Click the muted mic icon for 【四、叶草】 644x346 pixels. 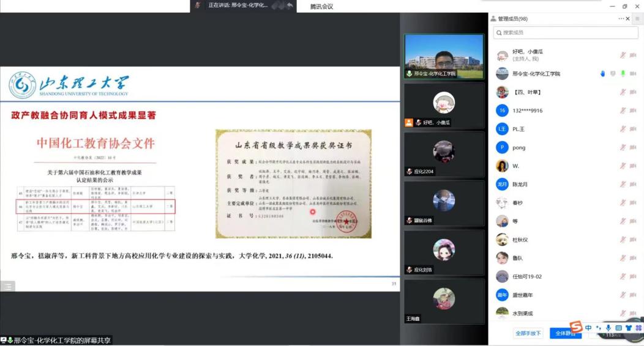pos(623,92)
